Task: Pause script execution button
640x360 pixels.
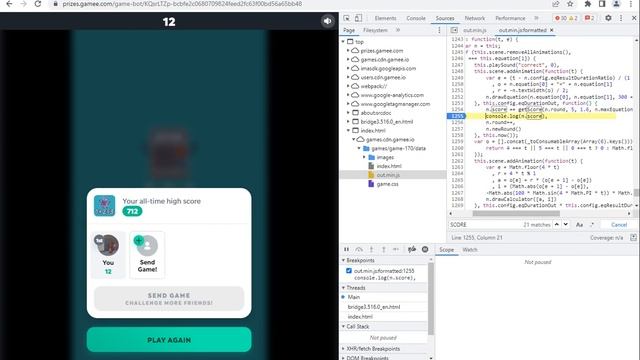Action: [x=346, y=249]
